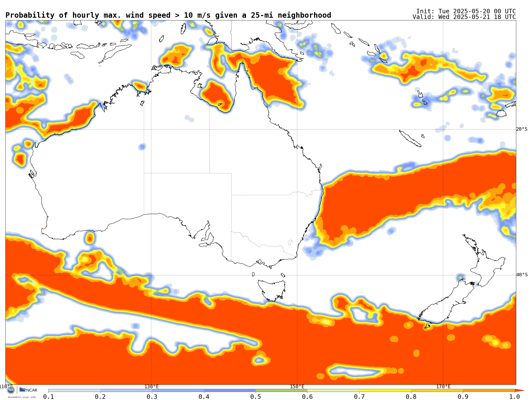Pick the bright yellow 0.7–0.8 colorbar segment
Viewport: 532px width, 400px height.
pyautogui.click(x=385, y=390)
